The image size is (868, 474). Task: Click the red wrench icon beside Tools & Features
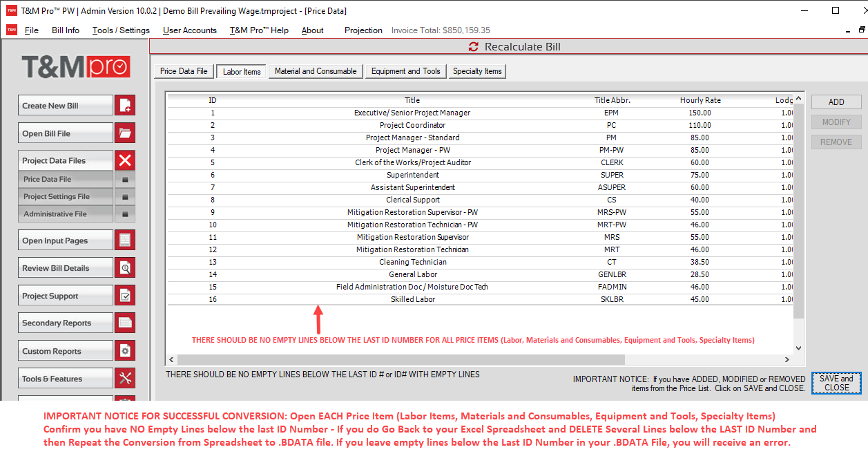click(125, 378)
